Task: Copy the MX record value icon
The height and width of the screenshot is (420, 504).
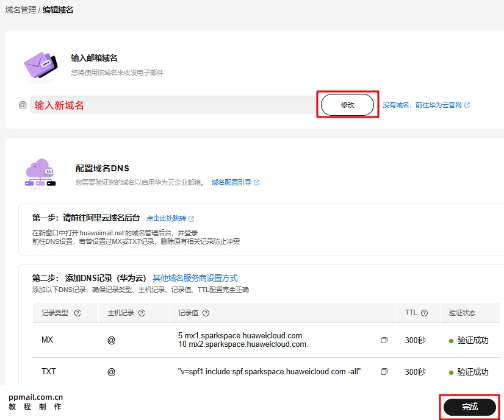Action: coord(384,340)
